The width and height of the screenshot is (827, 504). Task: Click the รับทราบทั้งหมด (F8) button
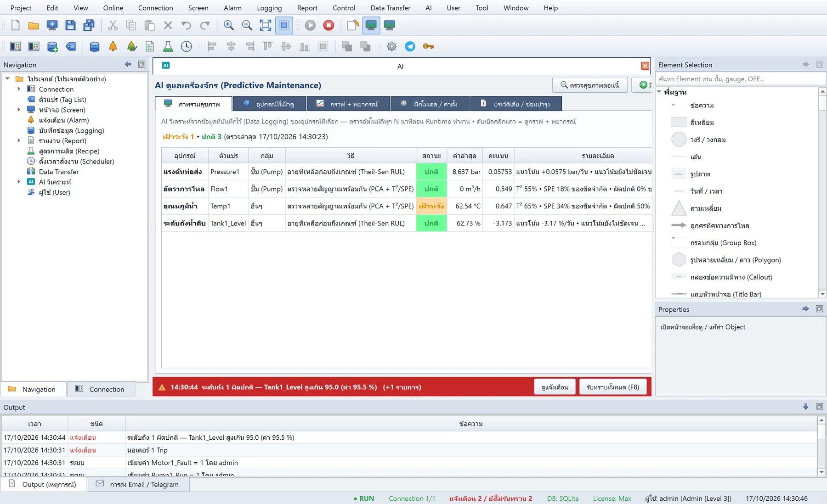tap(613, 387)
